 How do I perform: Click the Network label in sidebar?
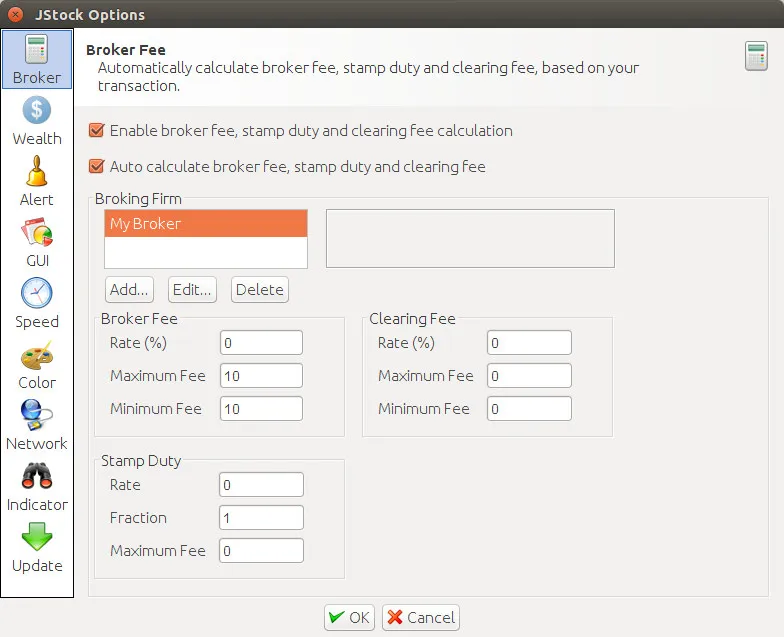[x=36, y=444]
